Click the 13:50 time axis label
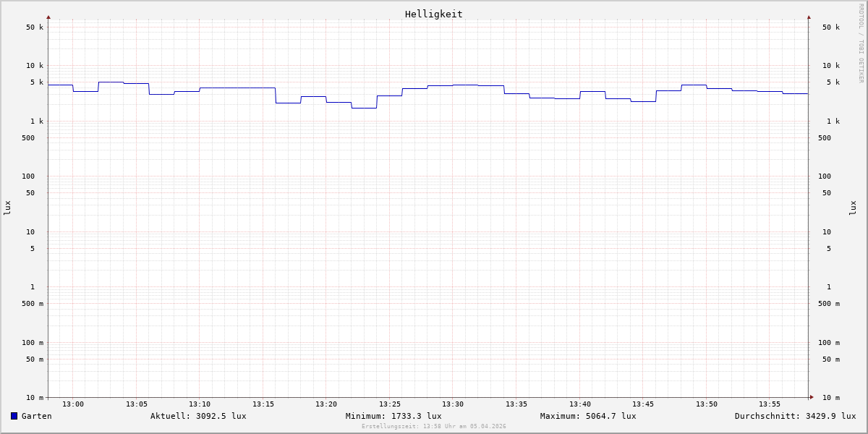Viewport: 868px width, 434px height. click(707, 404)
